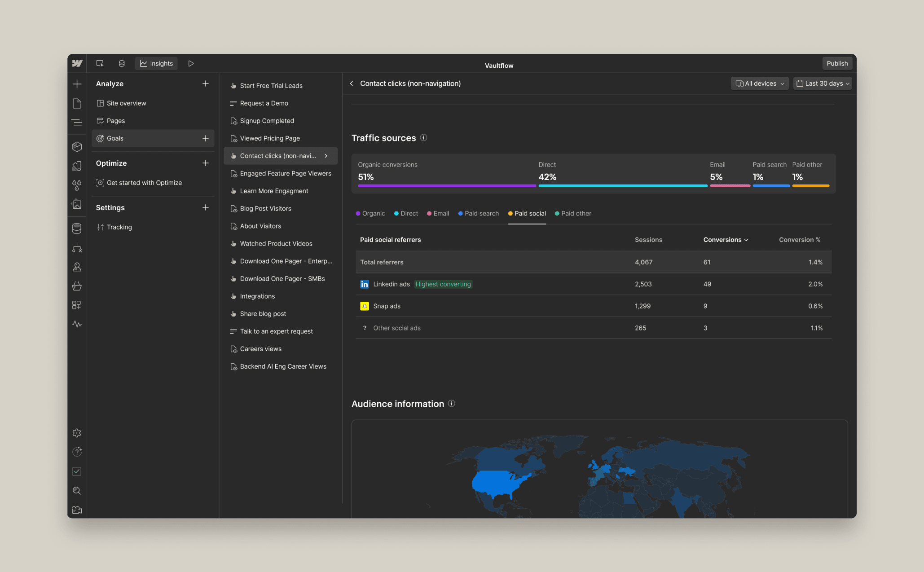The width and height of the screenshot is (924, 572).
Task: Click the Other social ads row
Action: (x=594, y=328)
